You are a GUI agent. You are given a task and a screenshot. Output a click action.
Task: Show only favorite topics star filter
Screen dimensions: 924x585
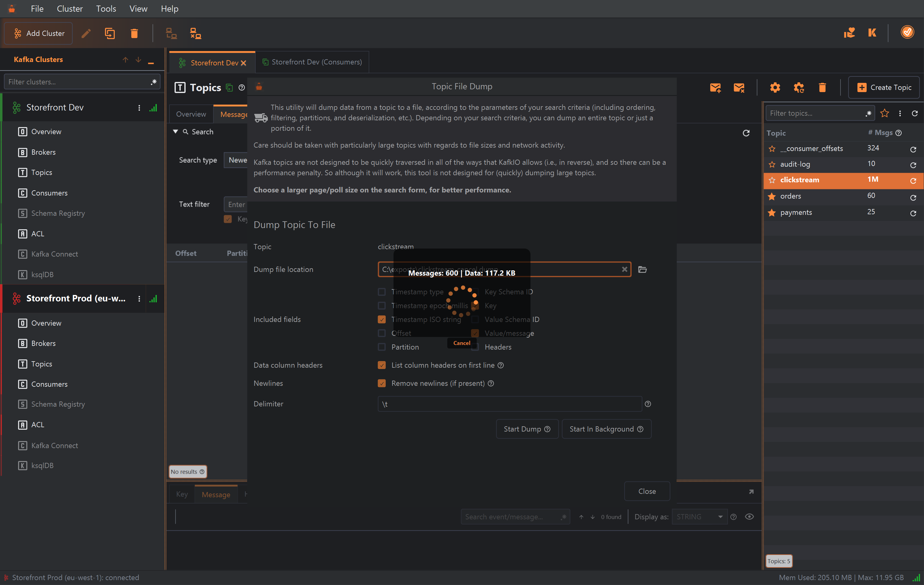884,113
